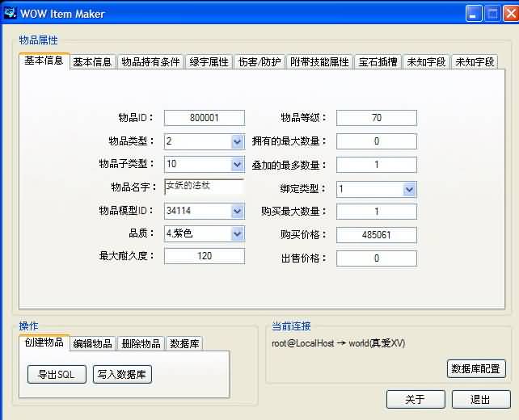Expand the 物品类型 dropdown

click(x=237, y=142)
